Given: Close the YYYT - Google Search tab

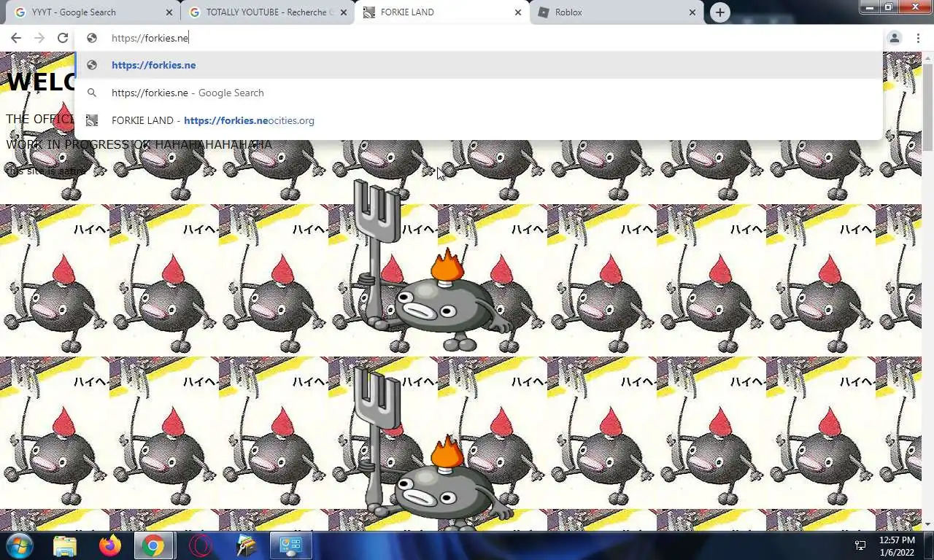Looking at the screenshot, I should click(169, 12).
